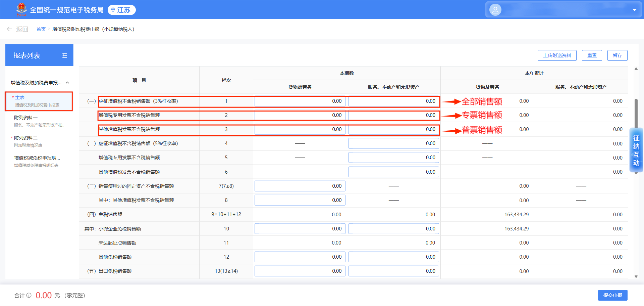644x306 pixels.
Task: Click the location pin icon beside 江苏
Action: point(113,10)
